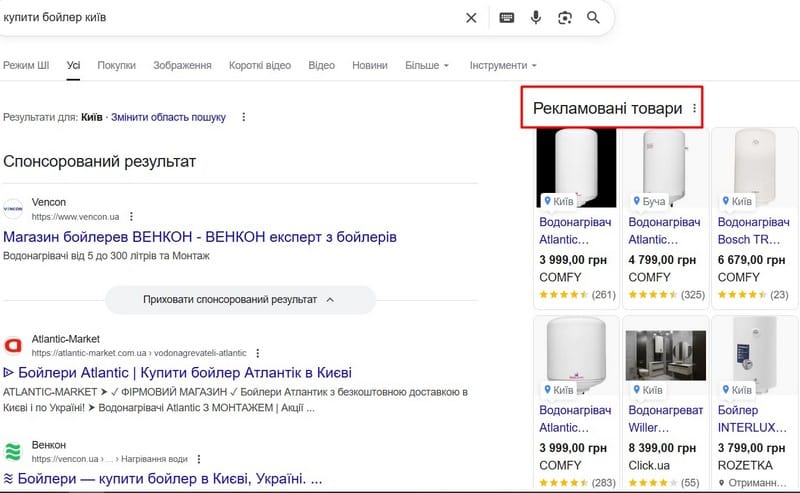Open Bosch water heater product image
This screenshot has width=800, height=493.
755,168
